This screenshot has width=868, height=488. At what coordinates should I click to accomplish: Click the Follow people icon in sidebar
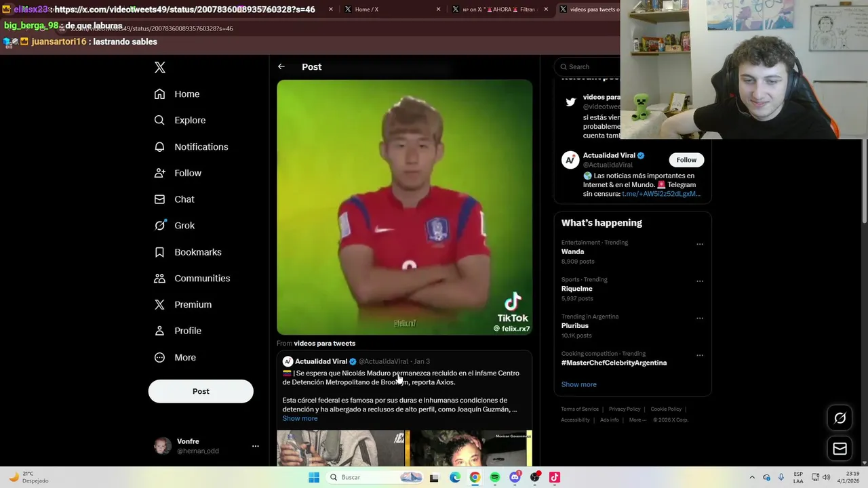(x=159, y=173)
